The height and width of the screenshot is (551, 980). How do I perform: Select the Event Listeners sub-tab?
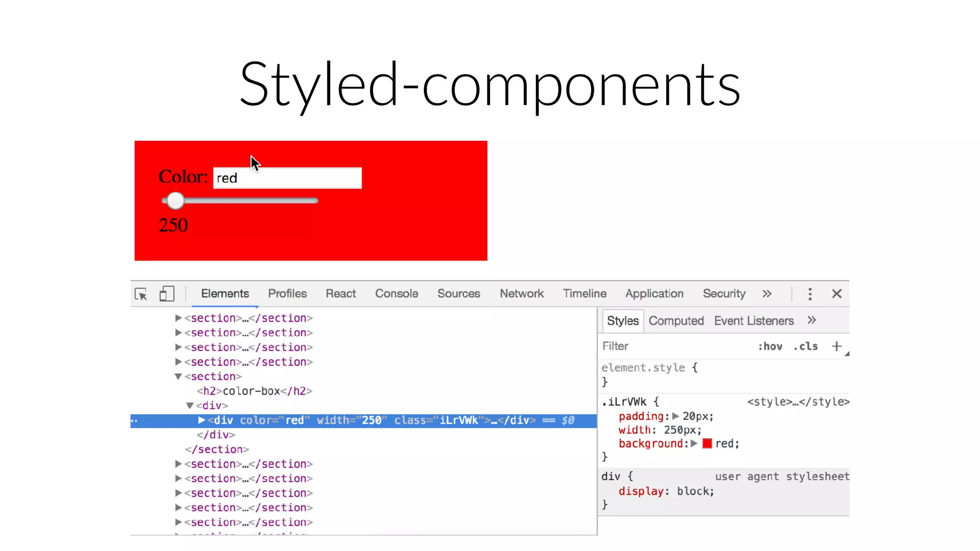[x=754, y=321]
